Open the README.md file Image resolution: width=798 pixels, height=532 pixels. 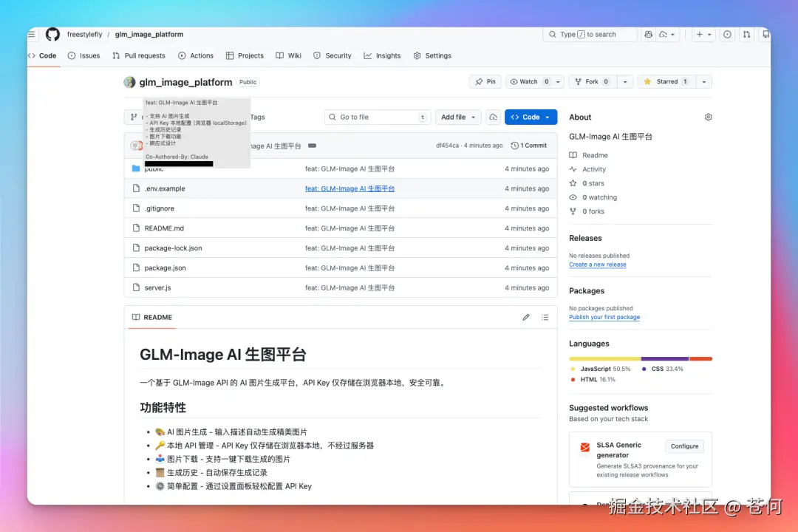point(164,228)
